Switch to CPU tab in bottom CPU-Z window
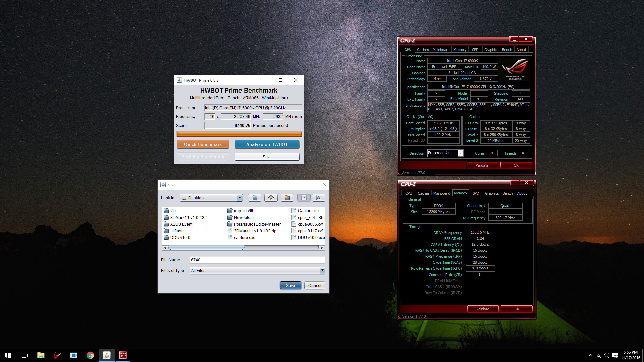644x362 pixels. tap(409, 193)
